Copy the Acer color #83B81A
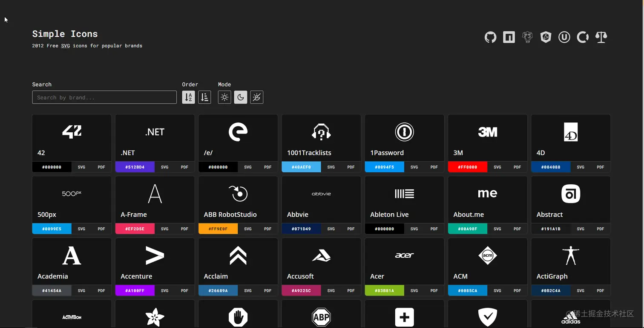Viewport: 644px width, 328px height. click(x=385, y=291)
